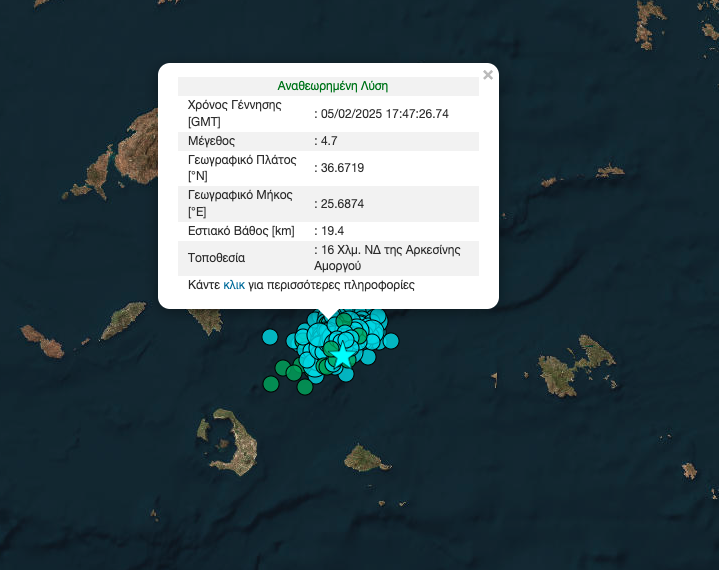Open the 'κλικ' more information link
This screenshot has height=570, width=719.
click(x=234, y=285)
